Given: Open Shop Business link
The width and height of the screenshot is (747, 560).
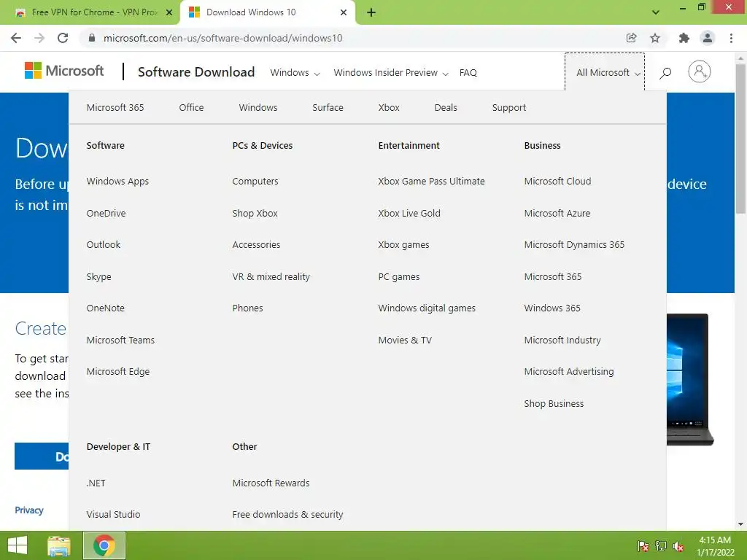Looking at the screenshot, I should pos(554,404).
